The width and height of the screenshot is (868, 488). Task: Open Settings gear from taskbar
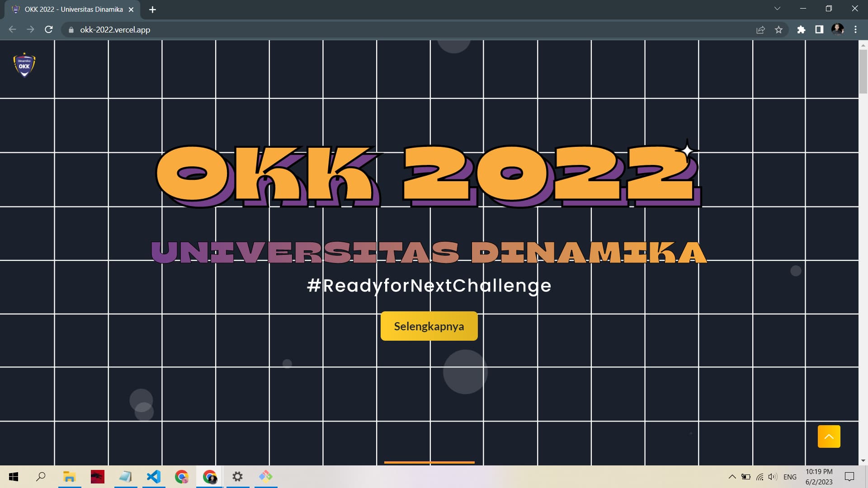(238, 477)
